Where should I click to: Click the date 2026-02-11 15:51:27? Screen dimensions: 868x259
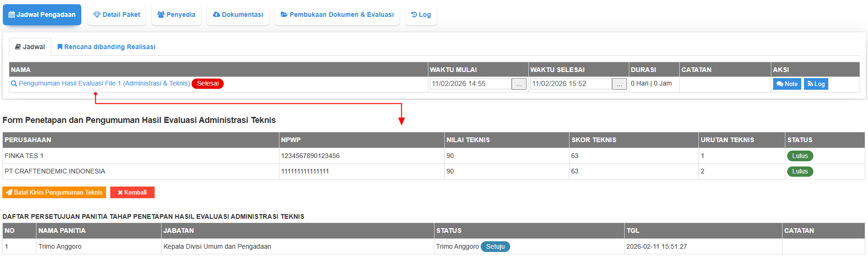(656, 246)
